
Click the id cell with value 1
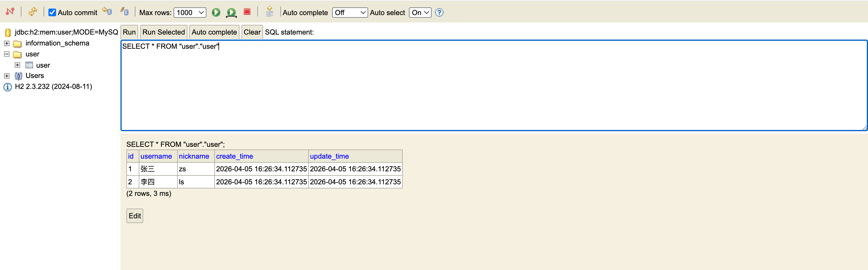pyautogui.click(x=133, y=169)
